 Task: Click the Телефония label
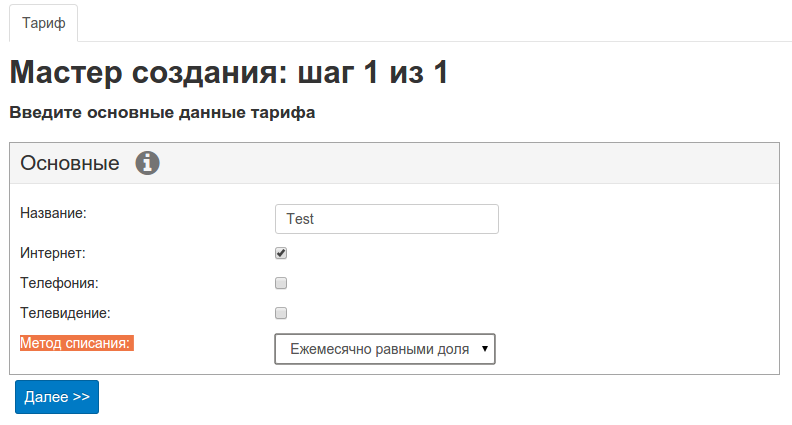click(x=60, y=283)
